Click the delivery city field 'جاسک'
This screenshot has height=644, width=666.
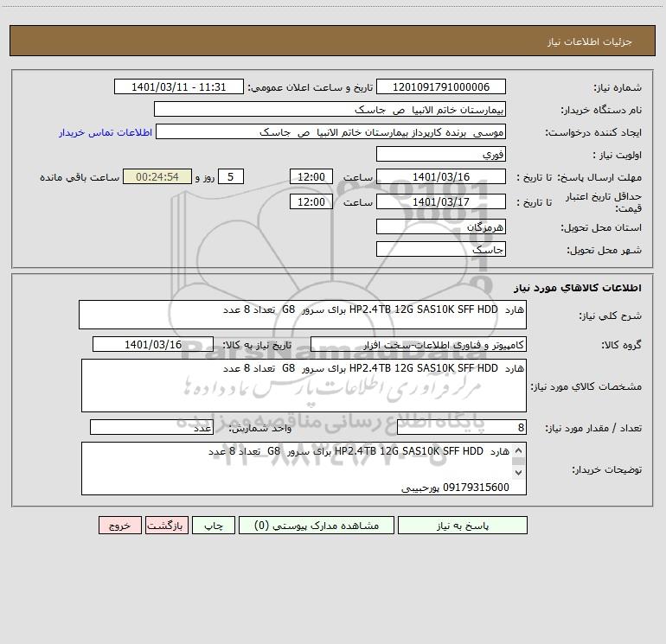click(x=441, y=249)
